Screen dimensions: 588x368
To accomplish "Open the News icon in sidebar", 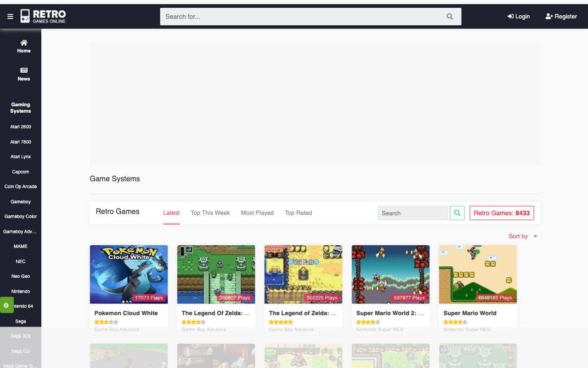I will [x=24, y=70].
